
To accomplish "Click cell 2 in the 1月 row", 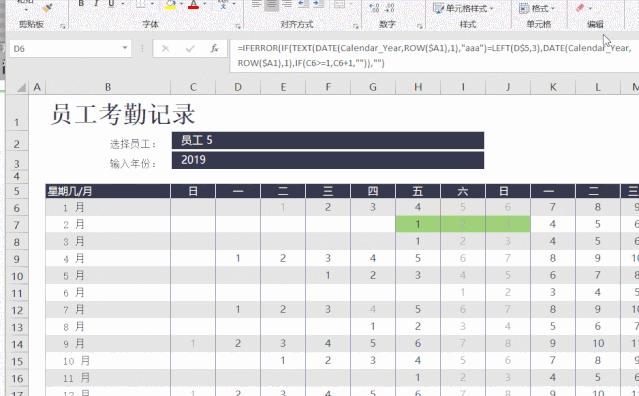I will [328, 207].
